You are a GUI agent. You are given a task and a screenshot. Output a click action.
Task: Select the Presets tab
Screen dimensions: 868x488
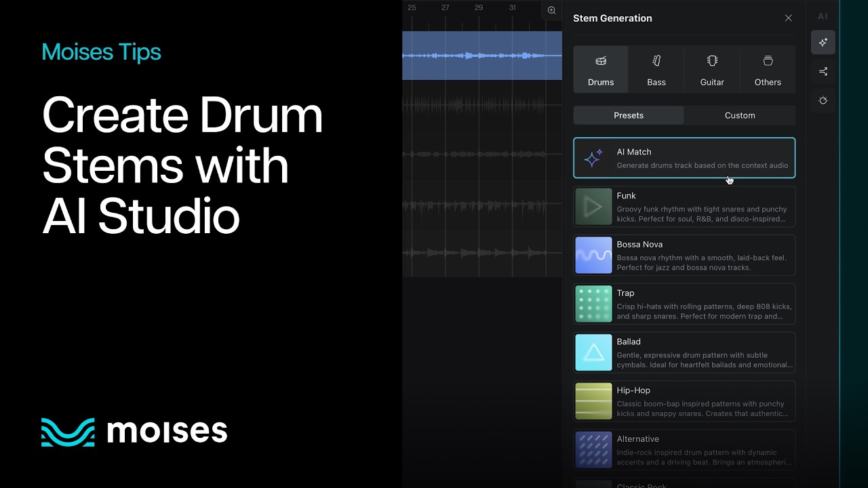pyautogui.click(x=629, y=115)
